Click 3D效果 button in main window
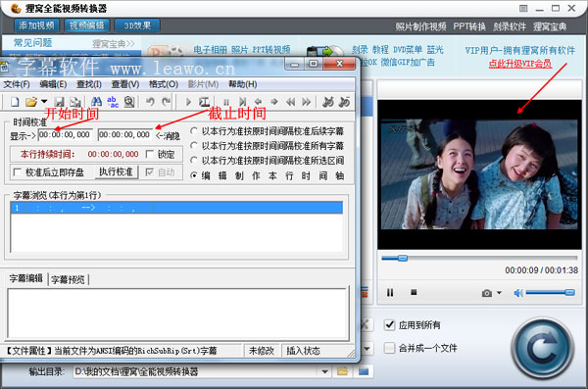This screenshot has width=588, height=389. pos(137,25)
